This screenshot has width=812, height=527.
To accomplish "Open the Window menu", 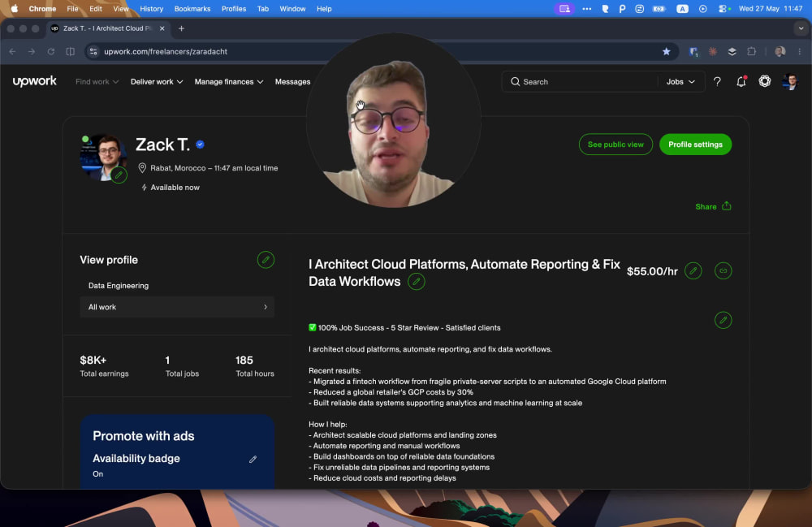I will click(x=292, y=9).
